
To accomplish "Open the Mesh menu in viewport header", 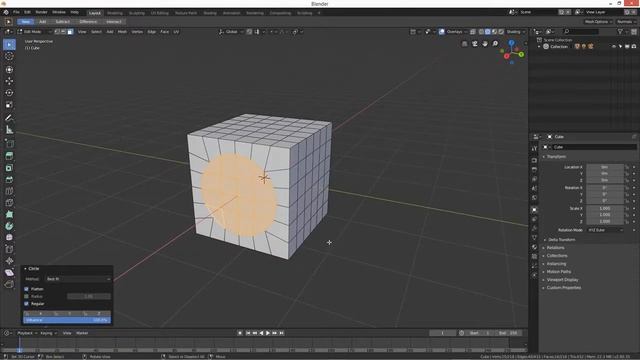I will coord(122,31).
